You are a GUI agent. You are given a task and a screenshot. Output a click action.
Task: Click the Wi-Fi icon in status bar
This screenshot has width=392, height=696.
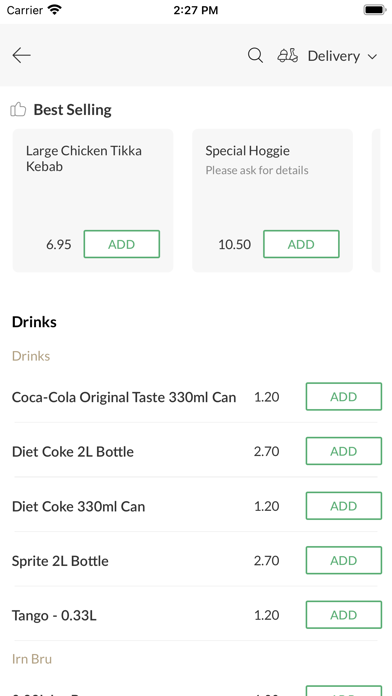[55, 10]
